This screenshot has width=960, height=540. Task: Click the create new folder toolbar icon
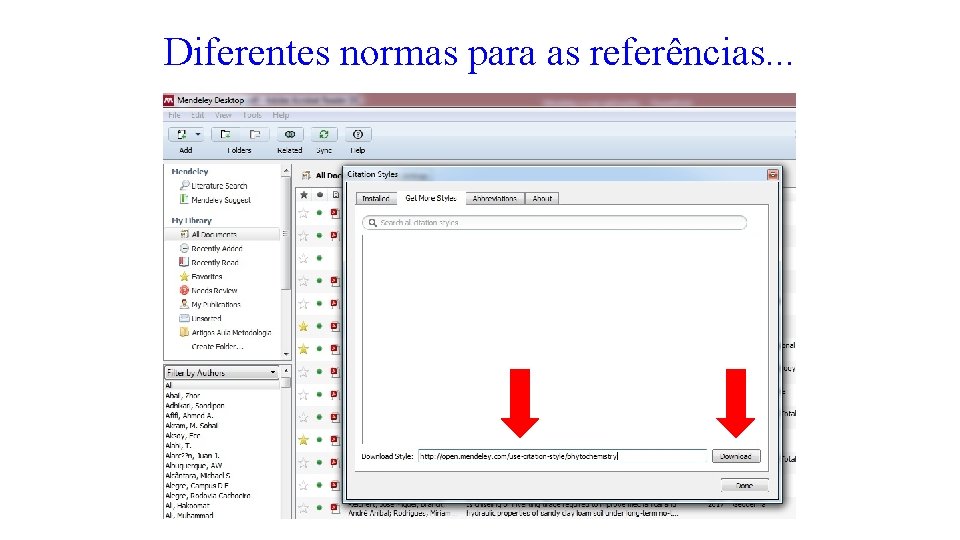(225, 134)
